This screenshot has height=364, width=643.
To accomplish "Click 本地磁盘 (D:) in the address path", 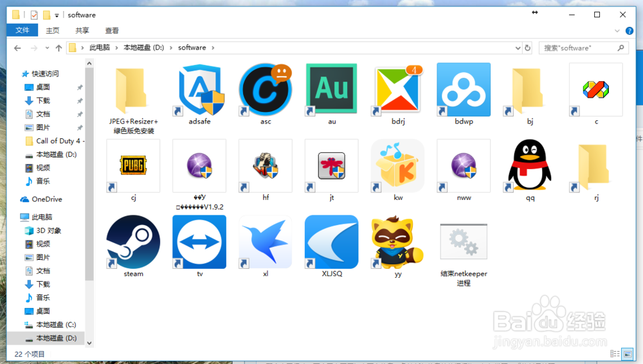I will (143, 48).
